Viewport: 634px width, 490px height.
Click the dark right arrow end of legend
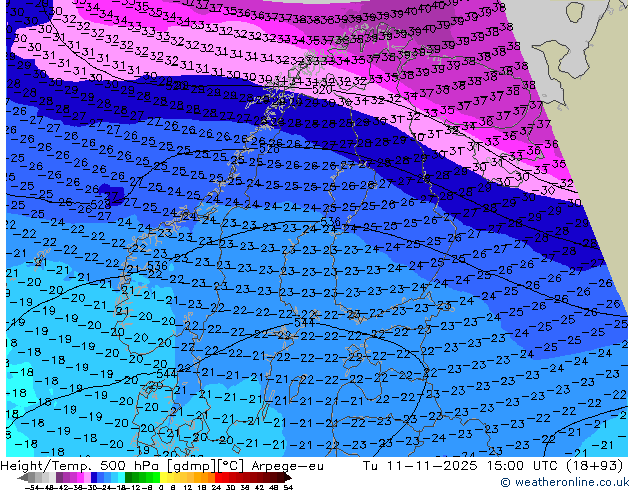pyautogui.click(x=287, y=478)
